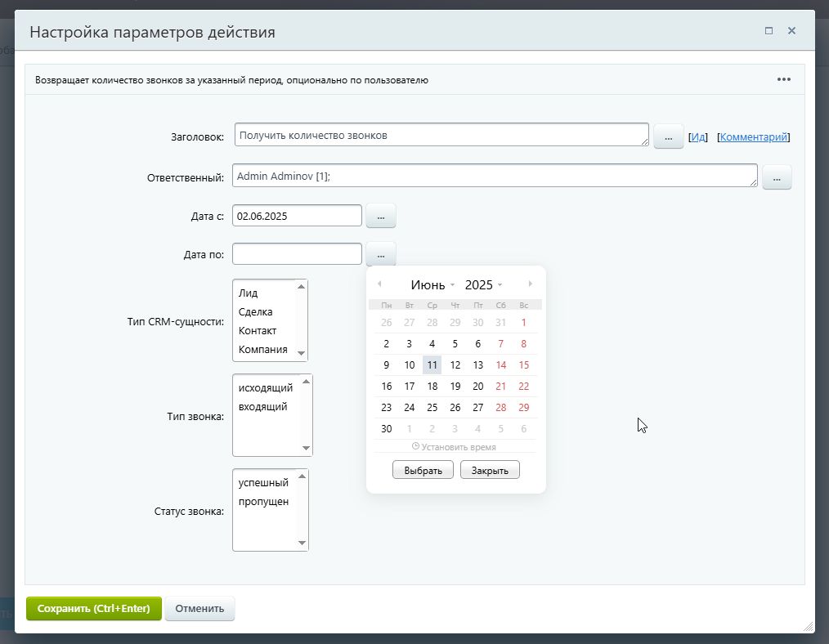Image resolution: width=829 pixels, height=644 pixels.
Task: Open the date picker button for Дата по
Action: tap(380, 253)
